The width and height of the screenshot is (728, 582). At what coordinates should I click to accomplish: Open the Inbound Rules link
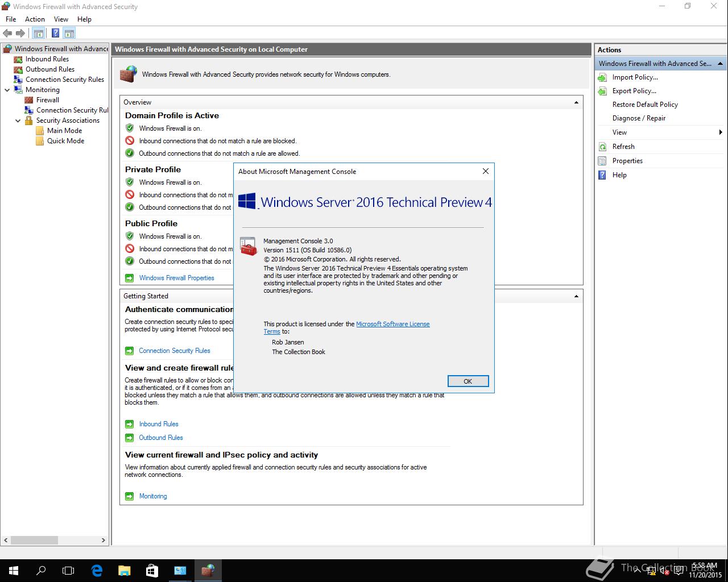point(159,424)
